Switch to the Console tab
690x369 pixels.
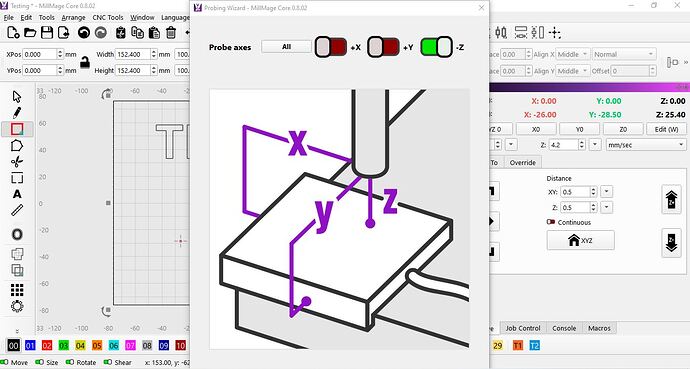tap(564, 328)
